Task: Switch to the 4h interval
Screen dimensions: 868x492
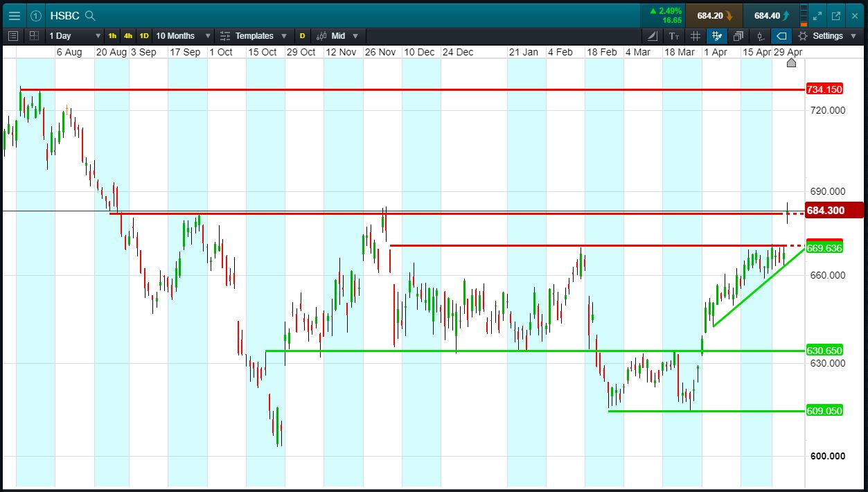Action: (x=128, y=35)
